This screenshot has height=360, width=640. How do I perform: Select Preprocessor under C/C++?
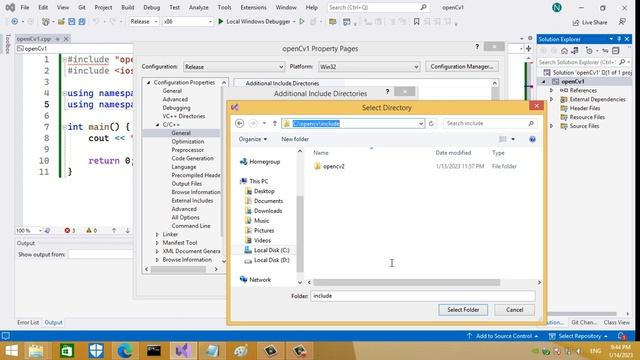187,150
